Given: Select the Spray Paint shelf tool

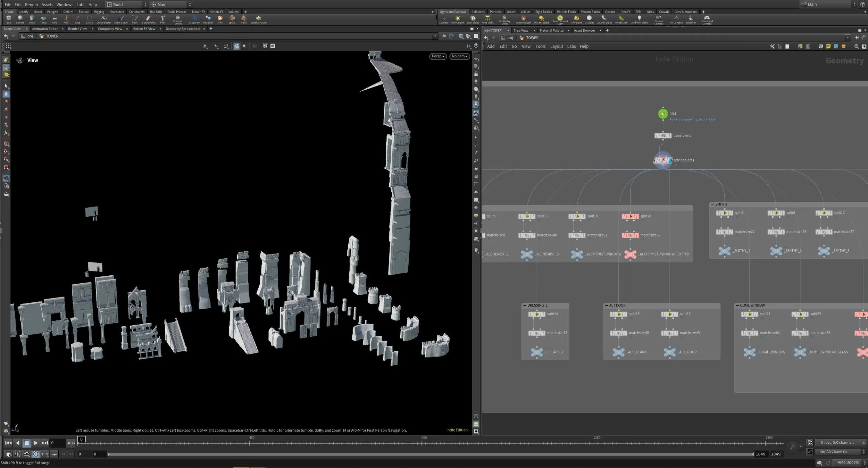Looking at the screenshot, I should pos(149,19).
